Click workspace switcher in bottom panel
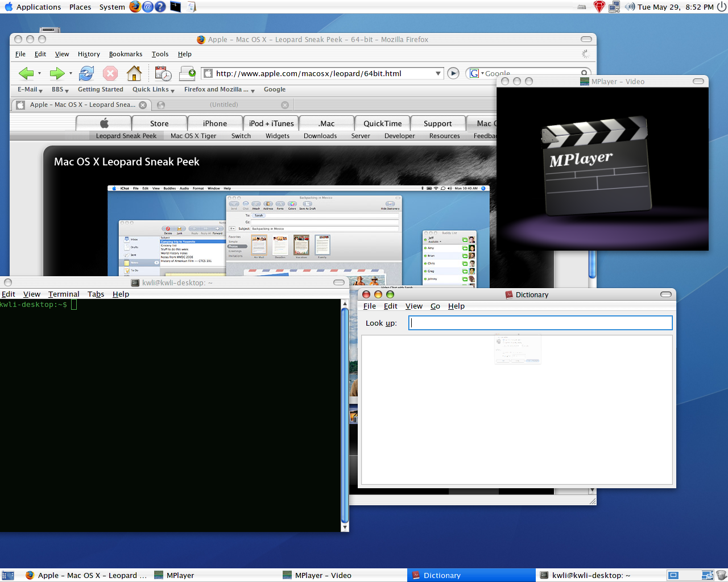Image resolution: width=728 pixels, height=582 pixels. 690,575
